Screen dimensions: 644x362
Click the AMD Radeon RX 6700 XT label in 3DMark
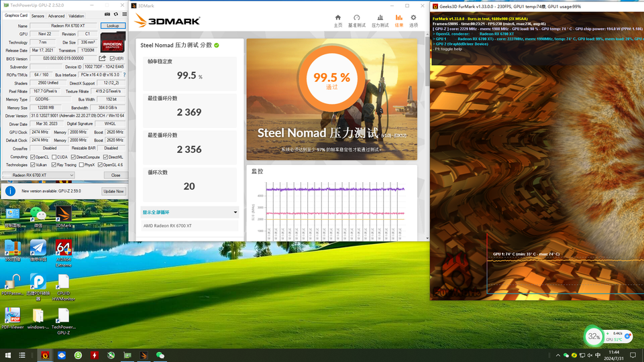[x=167, y=226]
